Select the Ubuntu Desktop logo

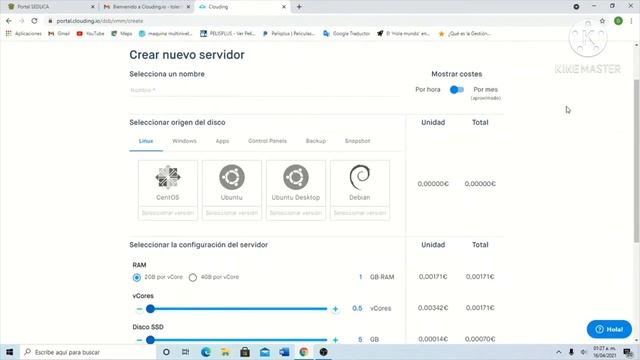pyautogui.click(x=296, y=177)
